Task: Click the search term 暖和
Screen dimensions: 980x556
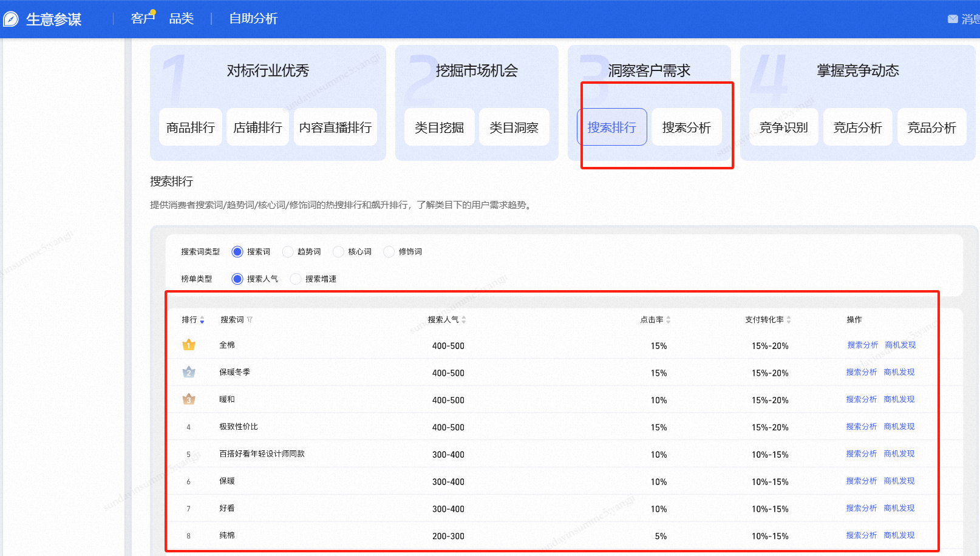Action: click(x=227, y=399)
